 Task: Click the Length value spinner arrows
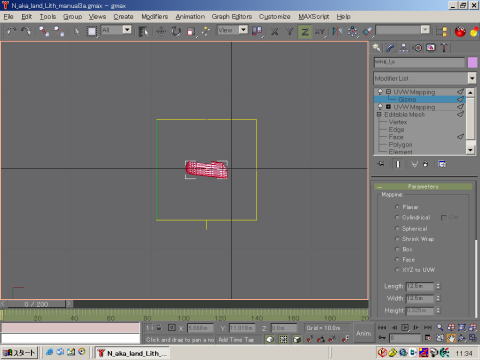[438, 286]
